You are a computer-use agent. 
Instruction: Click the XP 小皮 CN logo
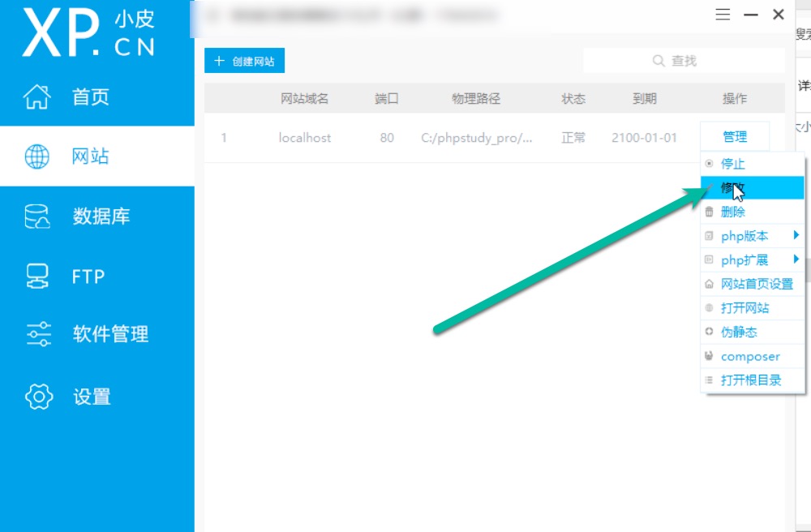(x=88, y=32)
